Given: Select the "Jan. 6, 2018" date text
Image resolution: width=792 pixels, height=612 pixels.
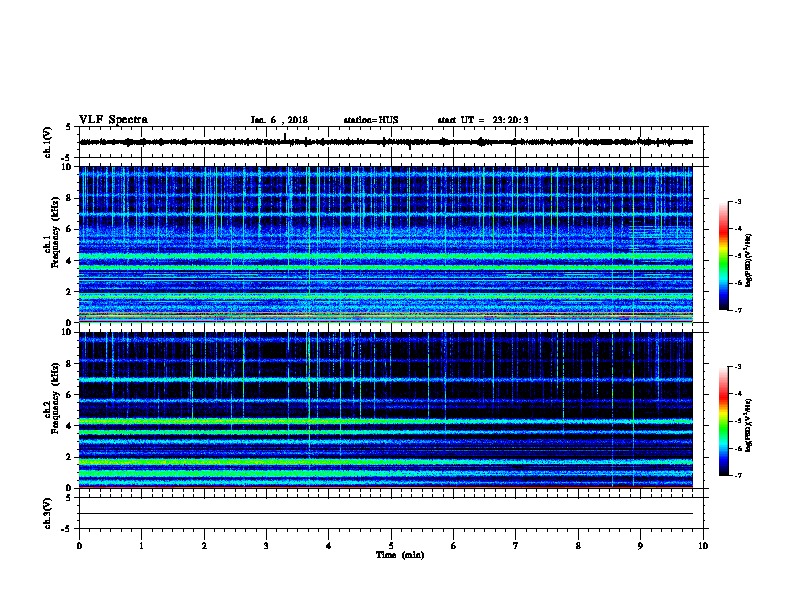Looking at the screenshot, I should pyautogui.click(x=279, y=120).
